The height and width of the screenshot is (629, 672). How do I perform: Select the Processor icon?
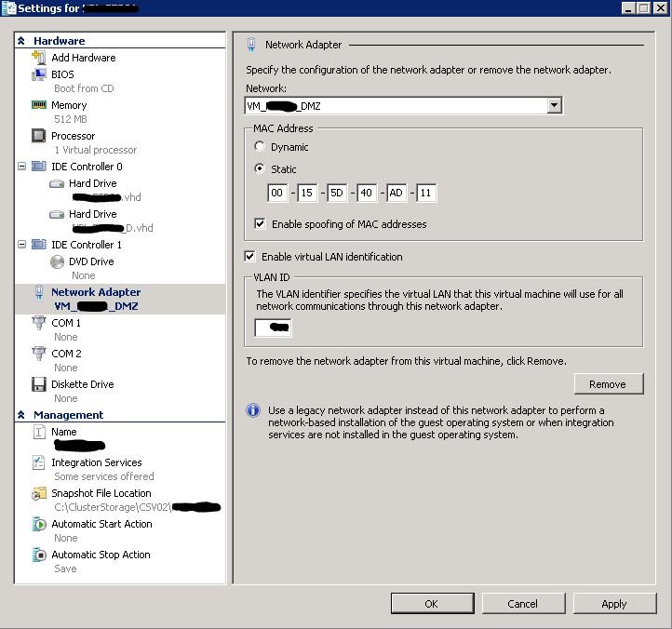(x=39, y=136)
